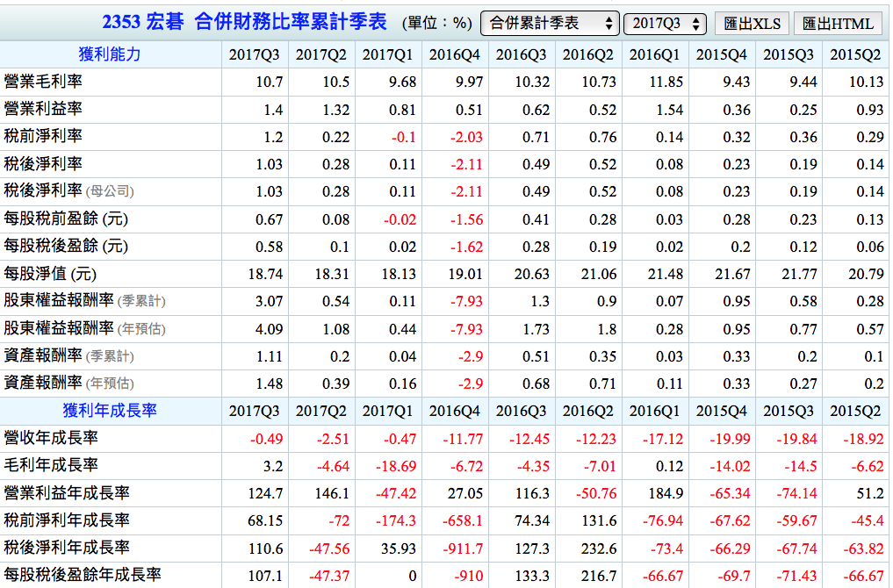
Task: Select the 營業利益率 row label
Action: (44, 109)
